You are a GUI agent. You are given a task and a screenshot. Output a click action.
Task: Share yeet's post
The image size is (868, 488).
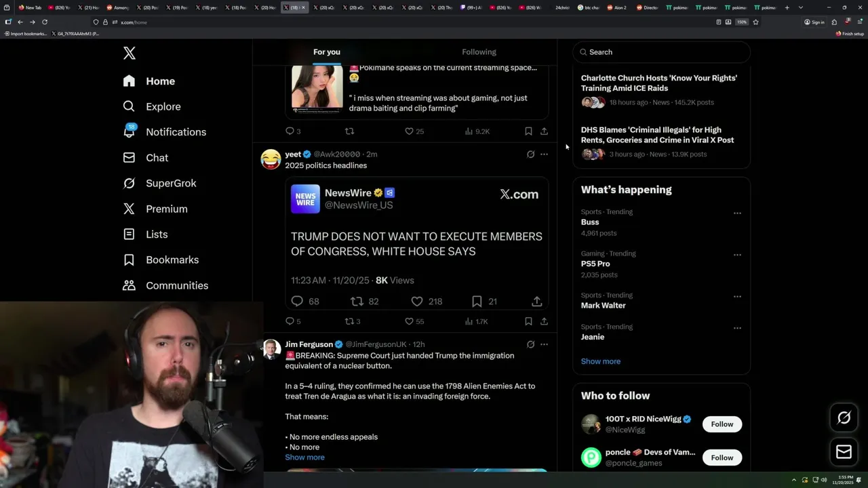(x=544, y=321)
